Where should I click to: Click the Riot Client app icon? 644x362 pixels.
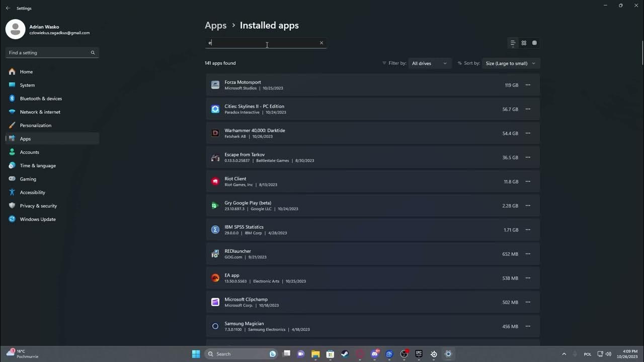point(215,182)
